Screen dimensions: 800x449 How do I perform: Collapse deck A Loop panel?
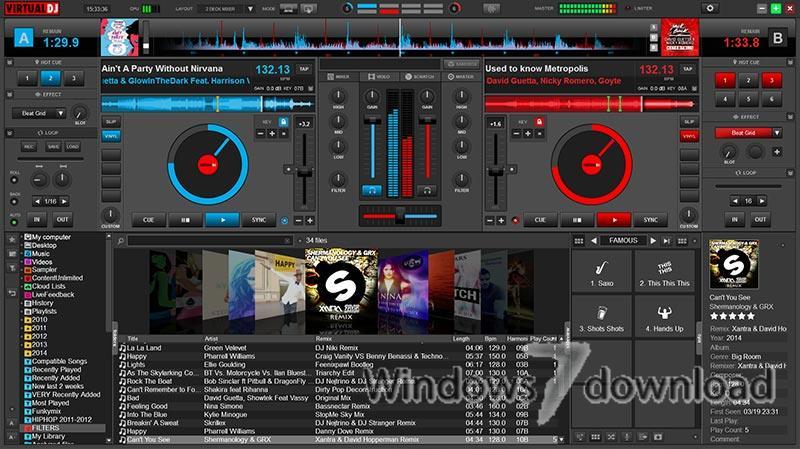click(x=10, y=133)
